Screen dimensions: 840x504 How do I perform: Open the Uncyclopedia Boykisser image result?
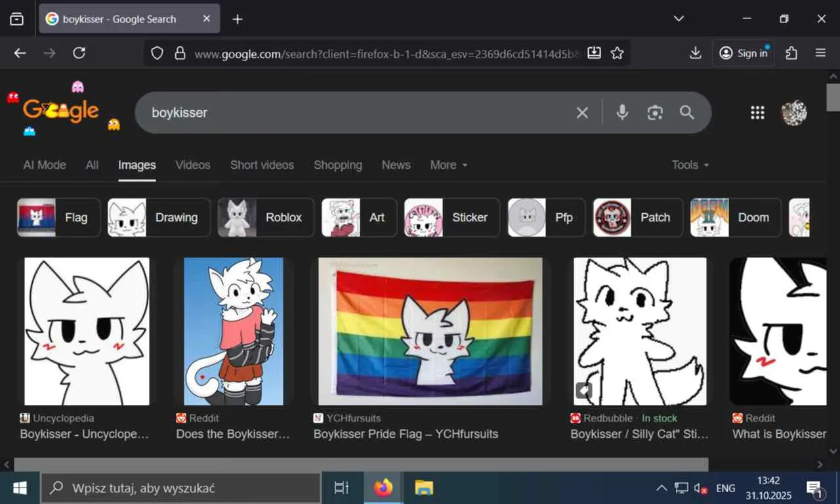(87, 331)
